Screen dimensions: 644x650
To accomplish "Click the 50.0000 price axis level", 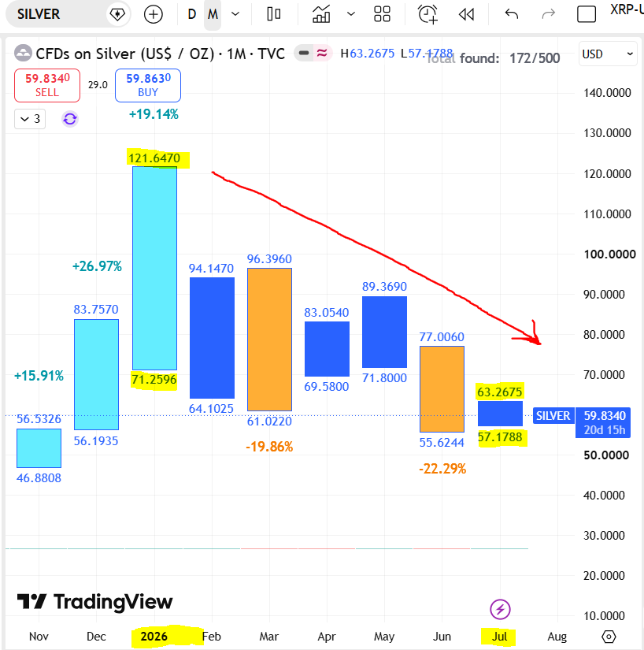I will click(606, 455).
